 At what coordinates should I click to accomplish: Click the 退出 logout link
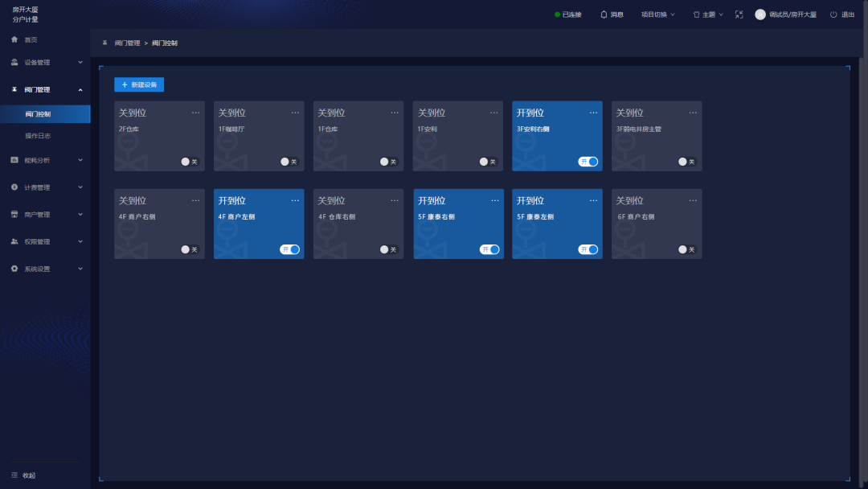click(848, 14)
